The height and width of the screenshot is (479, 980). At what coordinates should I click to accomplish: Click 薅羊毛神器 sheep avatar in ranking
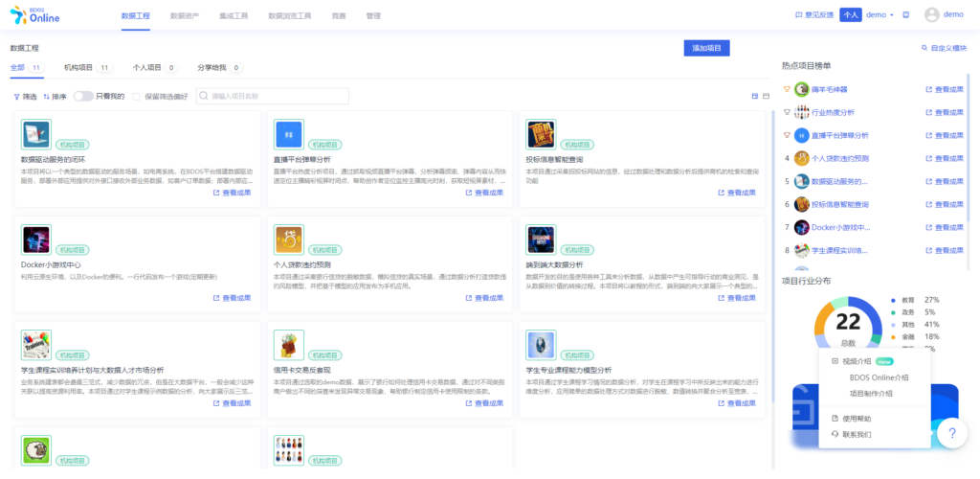click(x=802, y=89)
